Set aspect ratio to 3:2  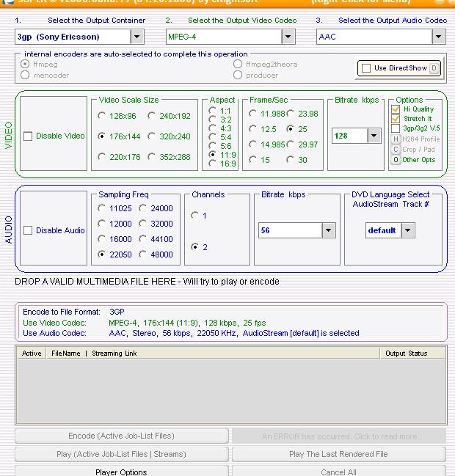pyautogui.click(x=212, y=120)
